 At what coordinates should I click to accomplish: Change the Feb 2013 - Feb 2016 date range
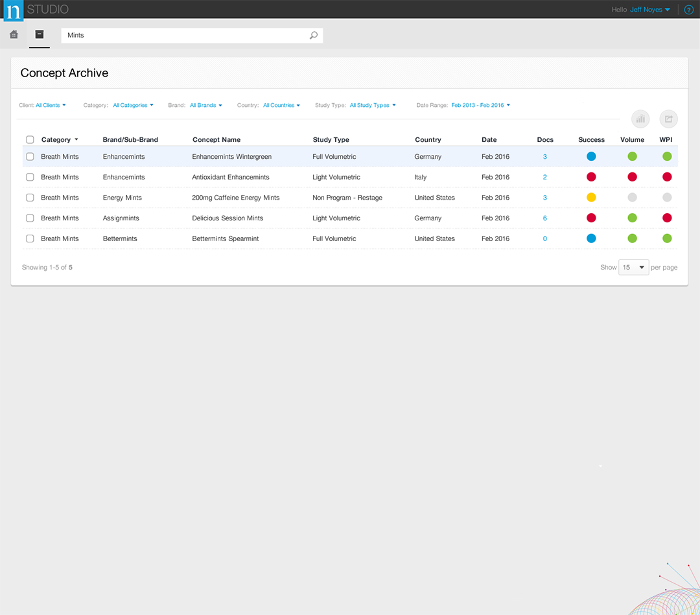480,106
